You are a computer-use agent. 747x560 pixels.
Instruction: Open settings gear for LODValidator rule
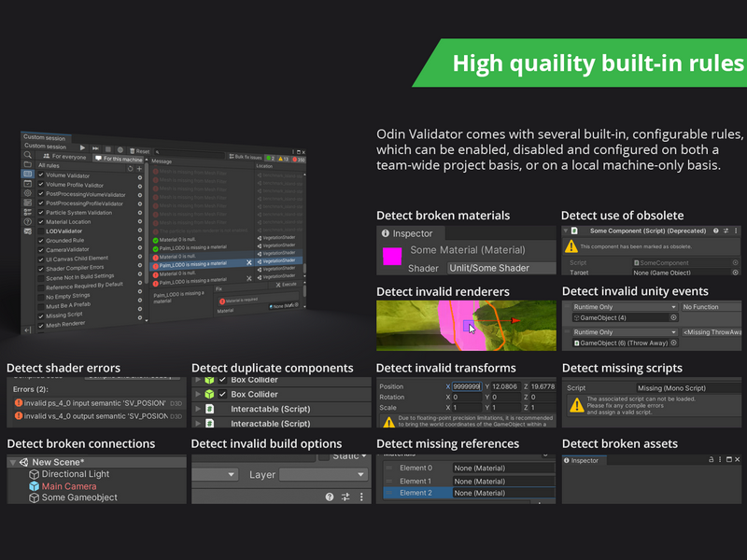tap(140, 231)
